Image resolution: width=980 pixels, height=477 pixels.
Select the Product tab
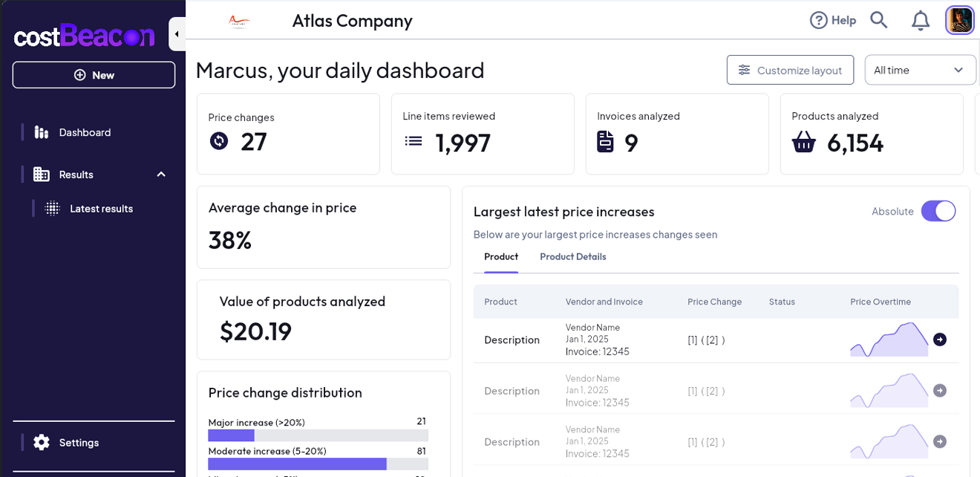point(500,256)
